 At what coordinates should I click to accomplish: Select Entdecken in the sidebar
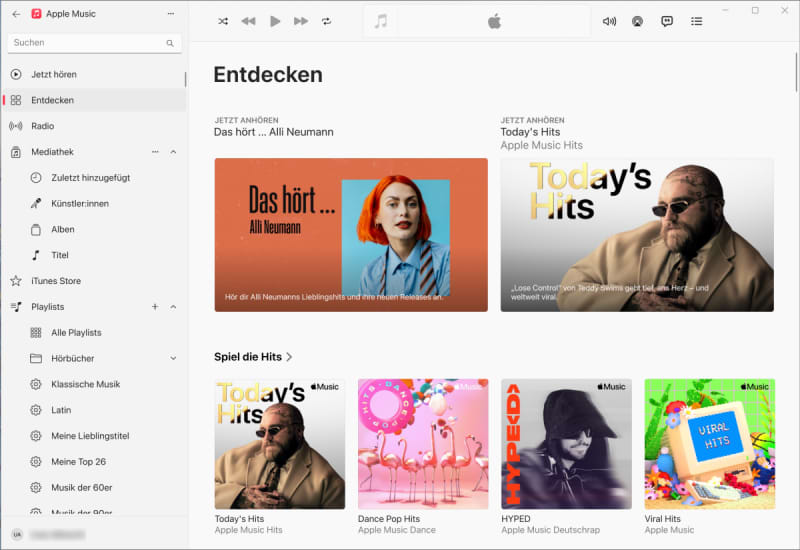pos(94,100)
